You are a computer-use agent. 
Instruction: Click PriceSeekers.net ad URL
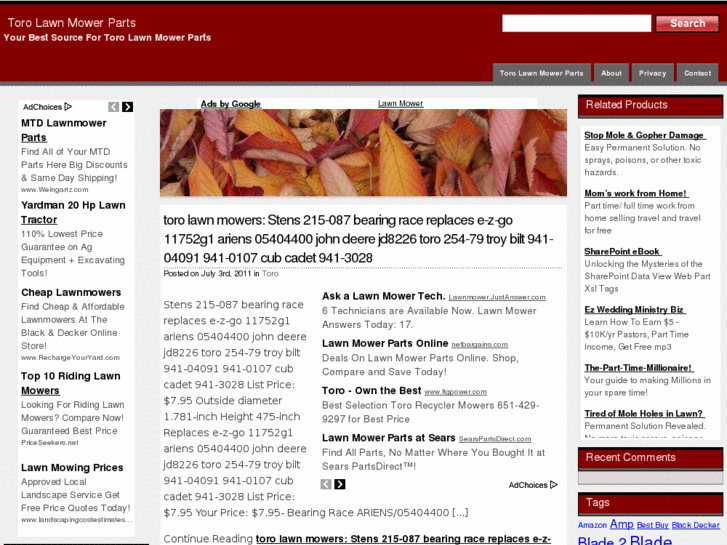(50, 443)
